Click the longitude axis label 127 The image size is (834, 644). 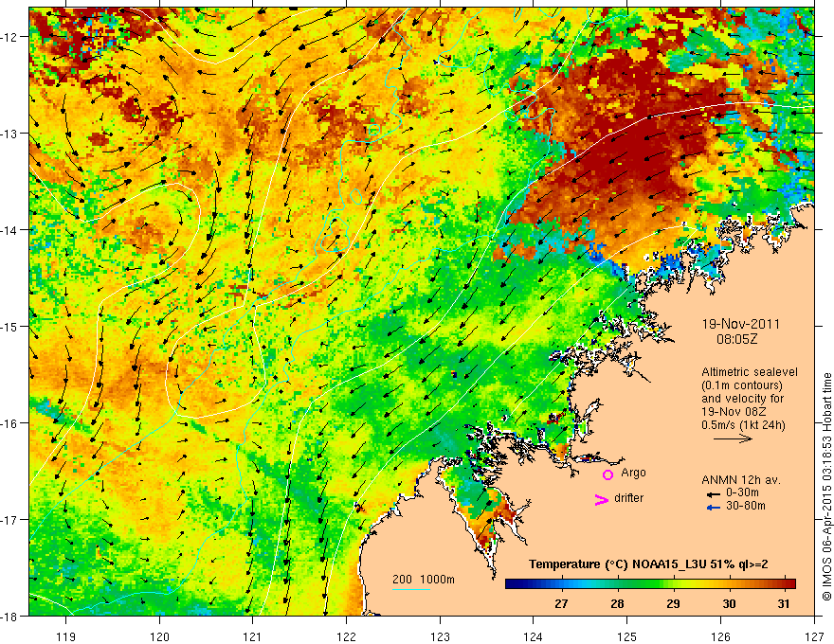point(814,636)
